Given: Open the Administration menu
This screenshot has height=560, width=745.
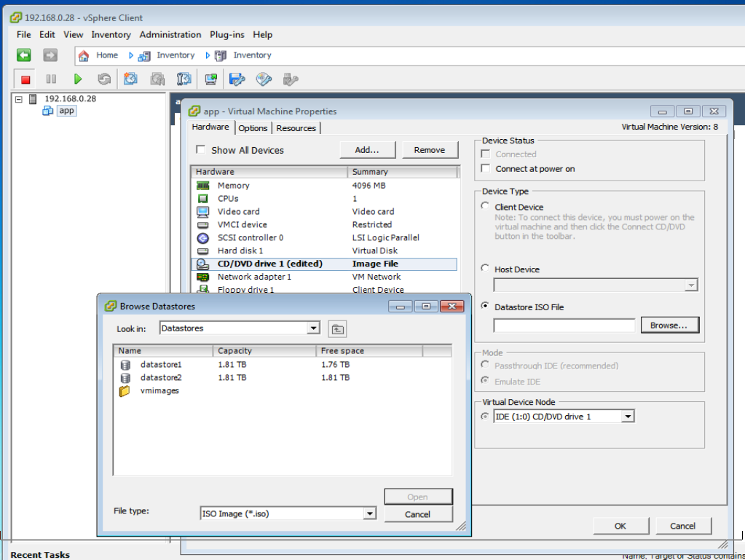Looking at the screenshot, I should click(170, 35).
